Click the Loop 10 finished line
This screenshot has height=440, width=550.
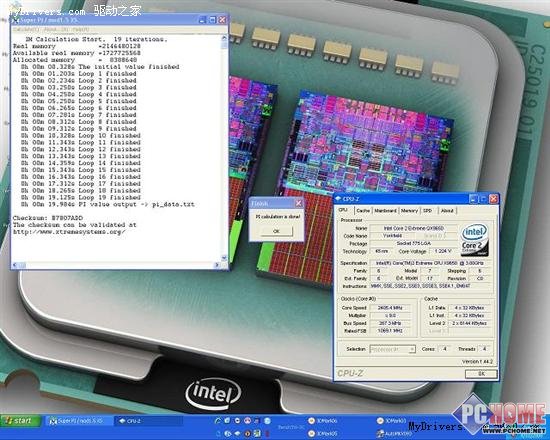(81, 136)
